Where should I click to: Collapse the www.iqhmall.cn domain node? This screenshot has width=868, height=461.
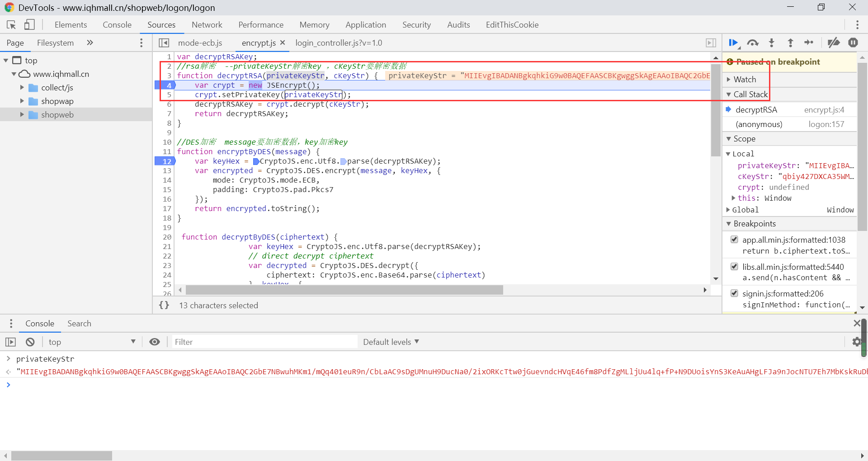pyautogui.click(x=14, y=74)
